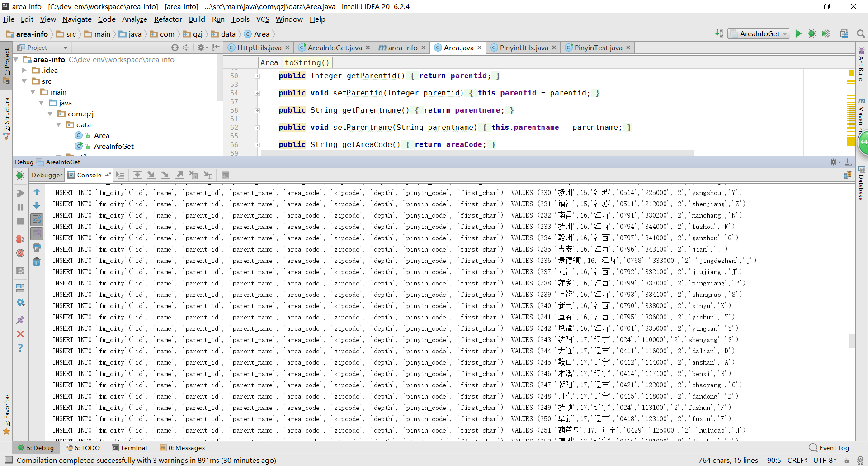Click the Make Project icon

point(719,33)
